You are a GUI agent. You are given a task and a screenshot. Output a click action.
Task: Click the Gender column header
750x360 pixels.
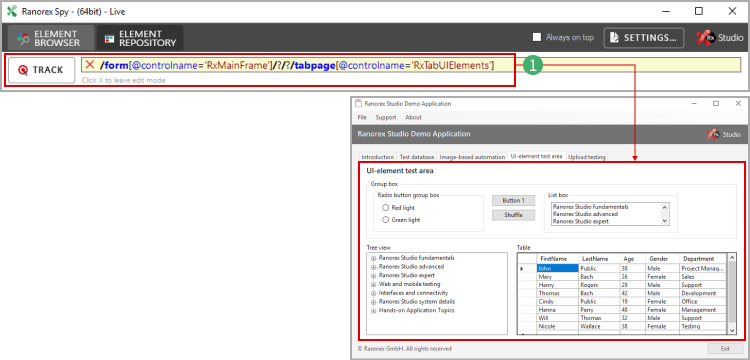(x=662, y=259)
